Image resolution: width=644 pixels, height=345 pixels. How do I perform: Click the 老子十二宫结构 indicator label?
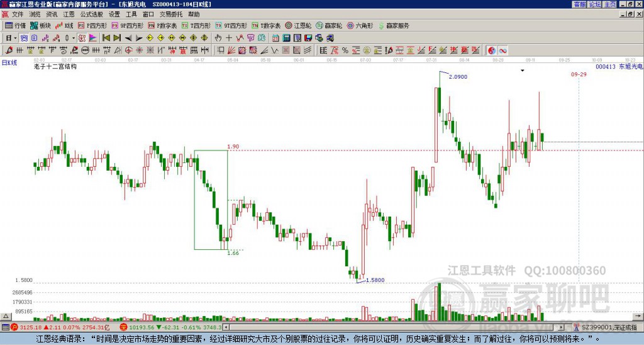point(55,66)
